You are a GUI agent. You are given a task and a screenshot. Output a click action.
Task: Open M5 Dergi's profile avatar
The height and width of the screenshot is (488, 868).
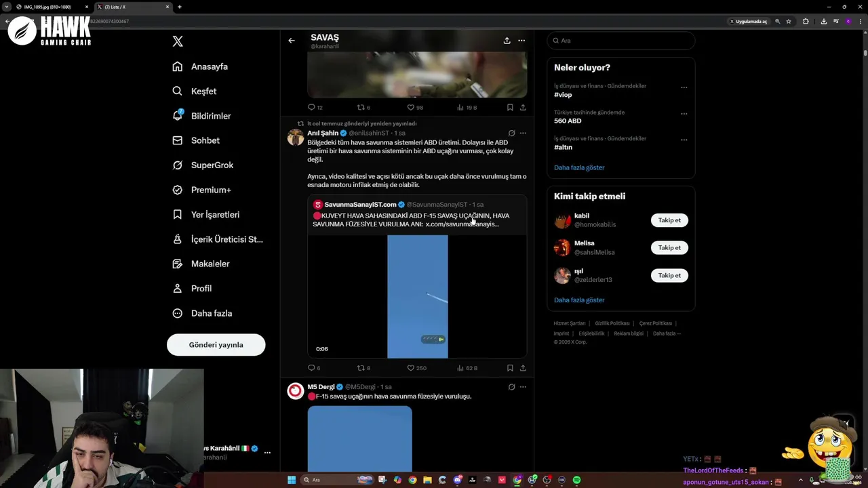pos(296,391)
